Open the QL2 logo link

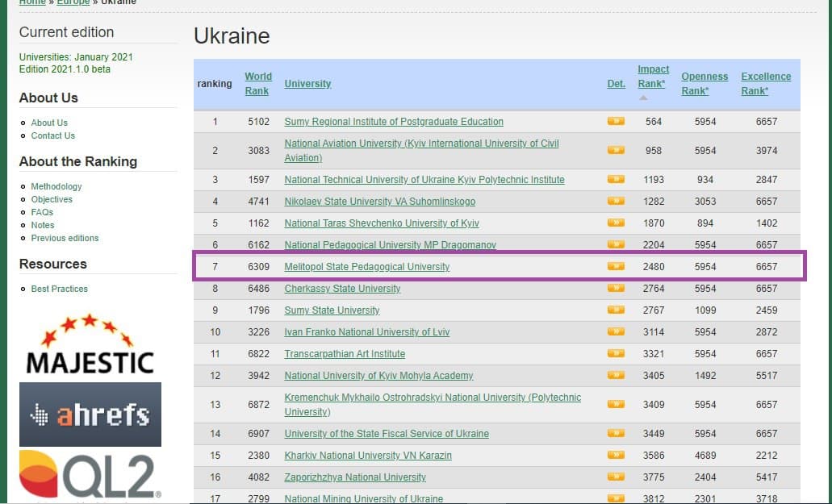click(90, 476)
